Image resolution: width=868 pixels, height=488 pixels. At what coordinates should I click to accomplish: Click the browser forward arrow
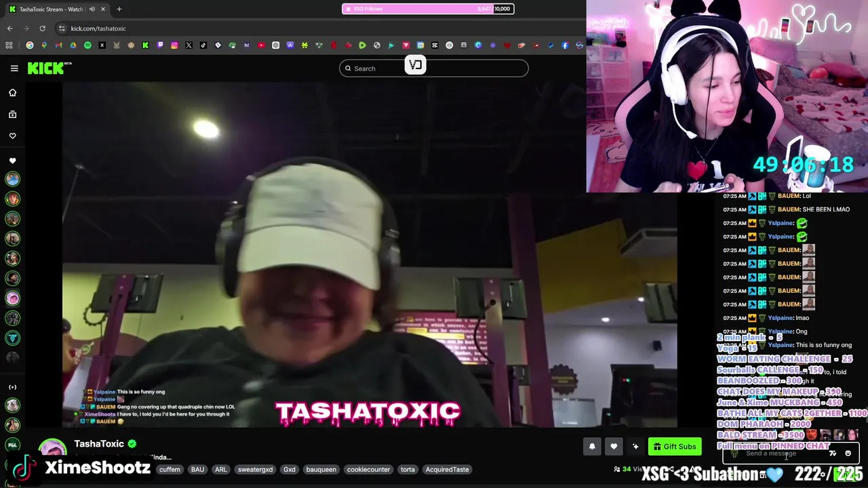[x=26, y=28]
